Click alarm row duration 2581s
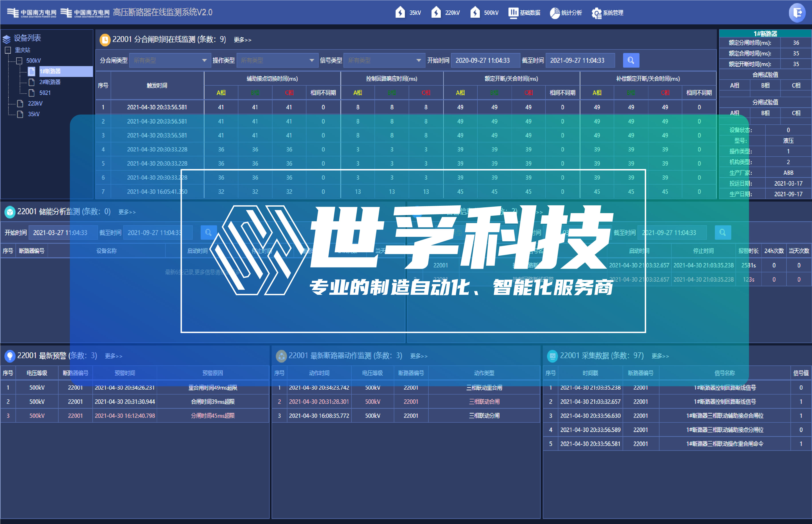This screenshot has width=812, height=524. pos(748,265)
